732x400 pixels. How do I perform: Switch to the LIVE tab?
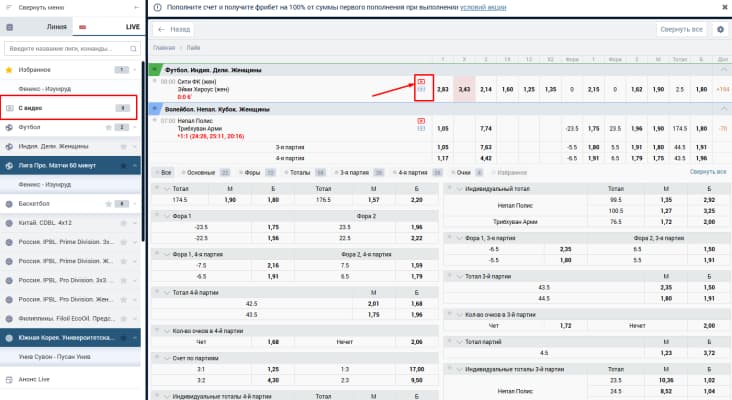(x=109, y=27)
